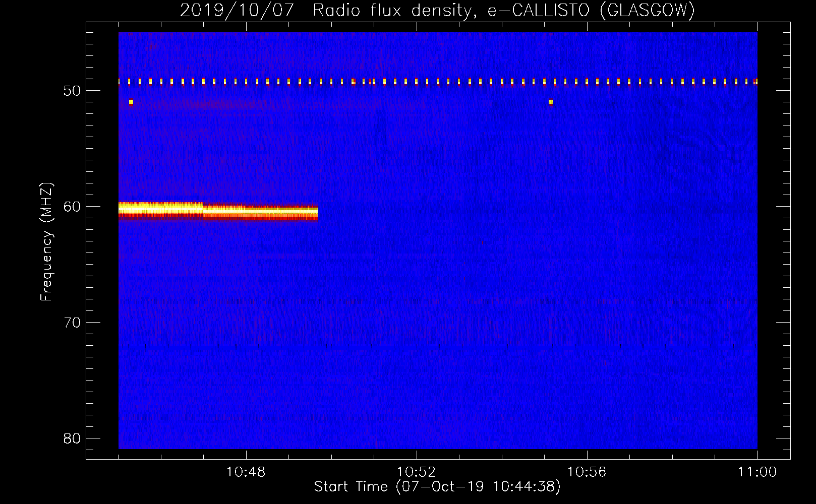Screen dimensions: 816x504
Task: Click the yellow spot at 51 MHz near plot start
Action: click(131, 102)
